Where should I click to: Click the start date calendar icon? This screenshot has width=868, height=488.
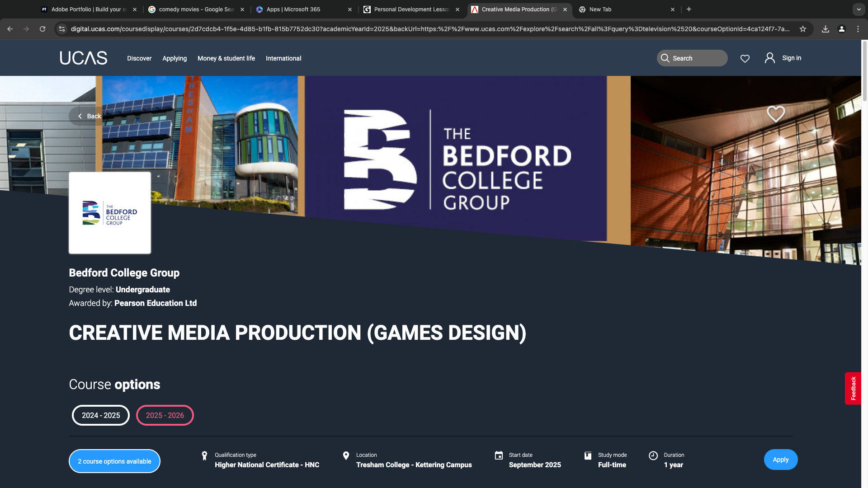(499, 455)
